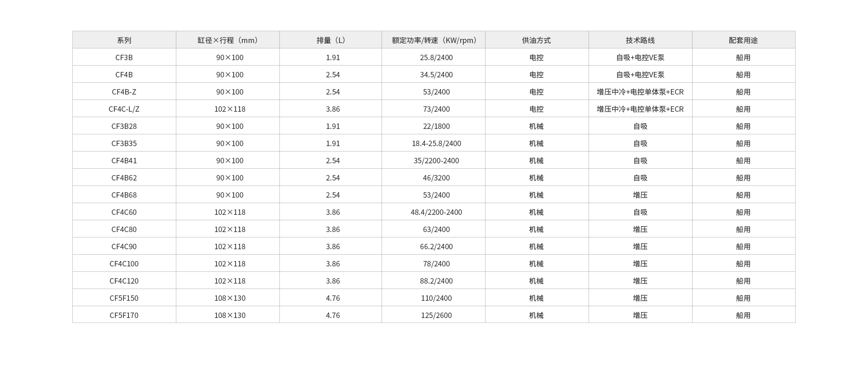This screenshot has width=868, height=370.
Task: Click the CF4C100 series cell
Action: (x=124, y=264)
